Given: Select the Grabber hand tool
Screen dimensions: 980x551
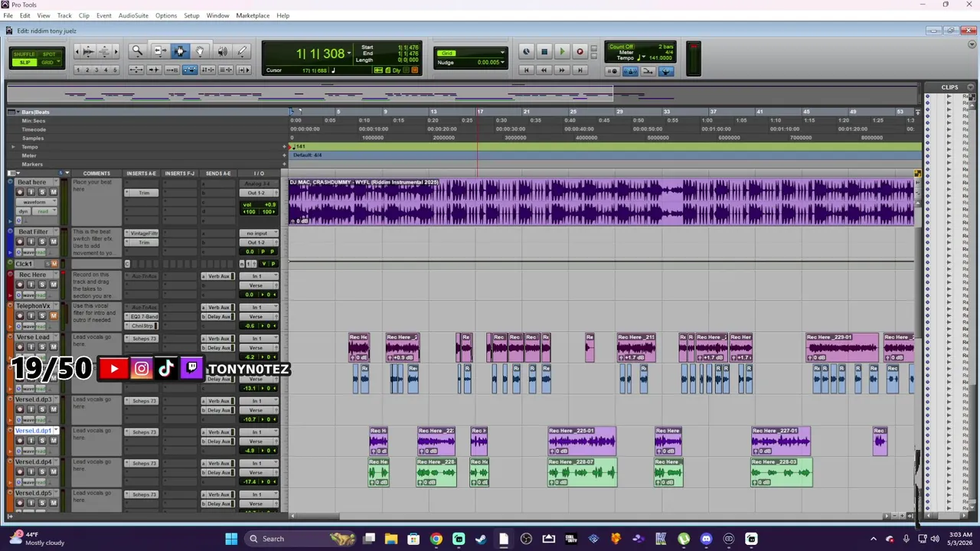Looking at the screenshot, I should pos(200,51).
